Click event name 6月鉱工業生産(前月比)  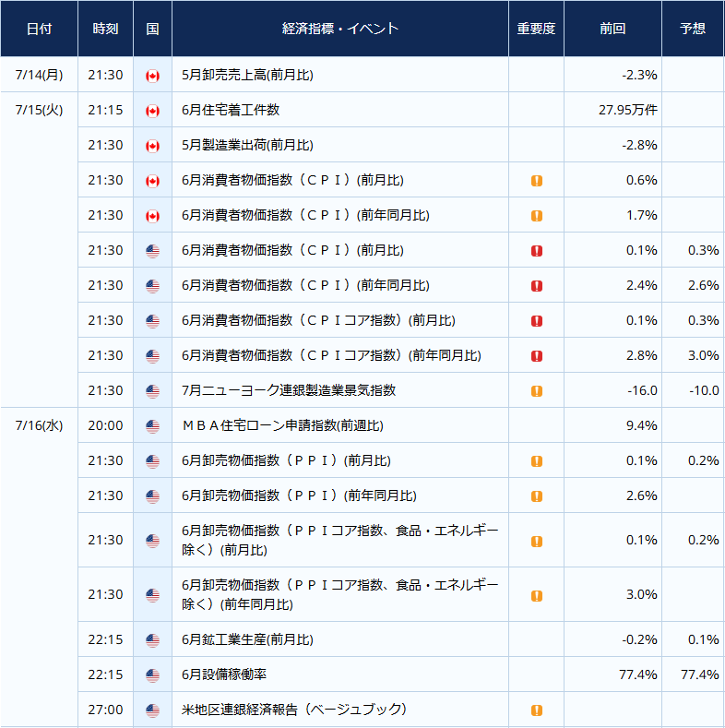(x=247, y=639)
